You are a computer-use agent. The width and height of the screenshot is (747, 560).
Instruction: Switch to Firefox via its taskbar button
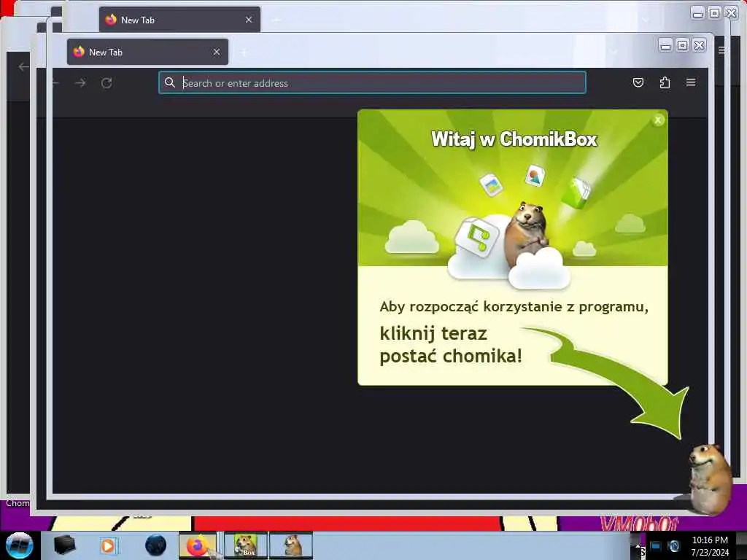click(x=198, y=545)
